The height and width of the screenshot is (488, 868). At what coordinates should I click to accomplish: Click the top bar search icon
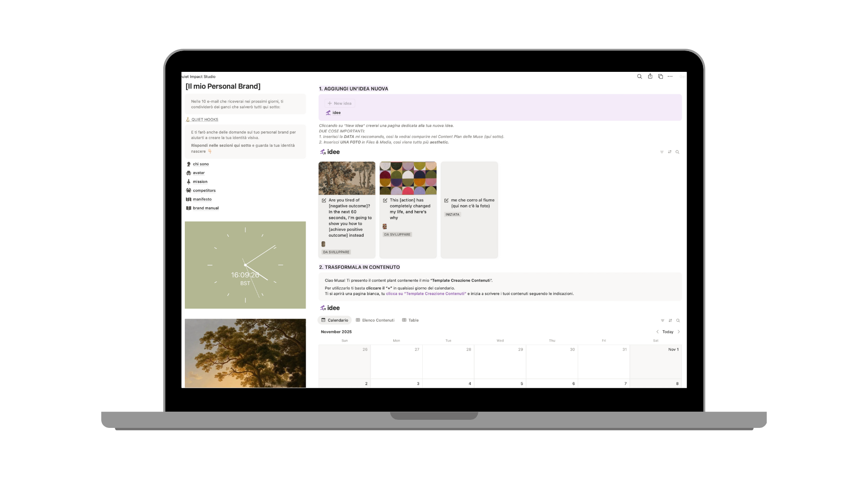click(x=639, y=76)
